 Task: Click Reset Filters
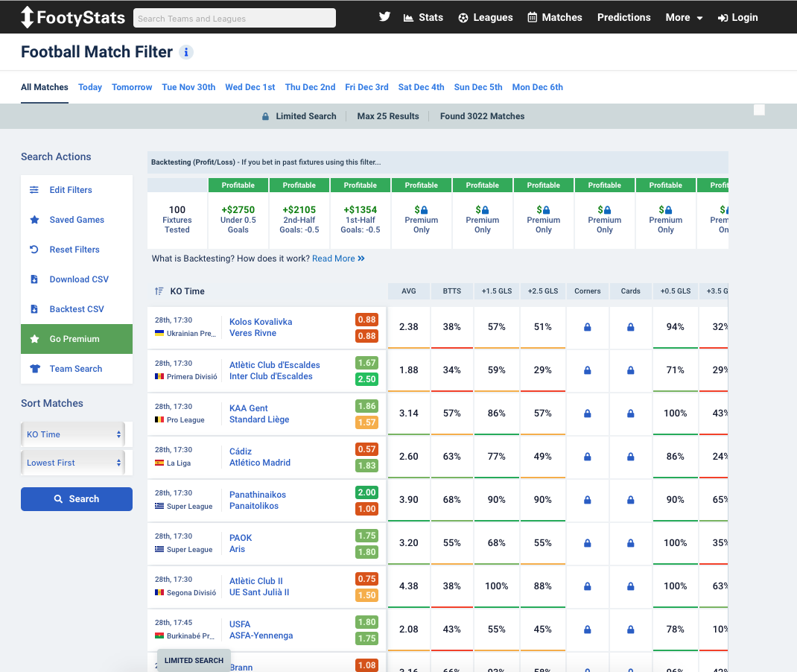coord(77,250)
